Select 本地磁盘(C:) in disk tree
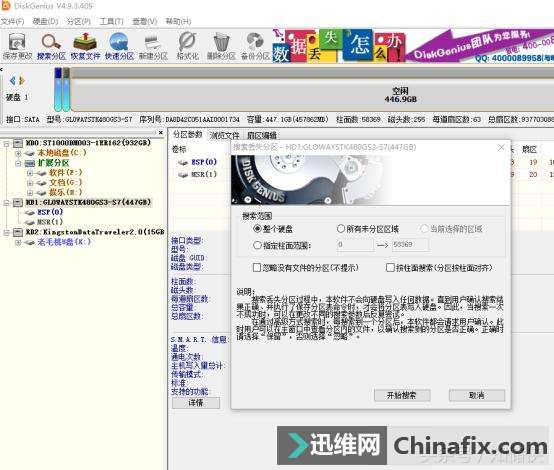This screenshot has width=554, height=470. [x=62, y=153]
